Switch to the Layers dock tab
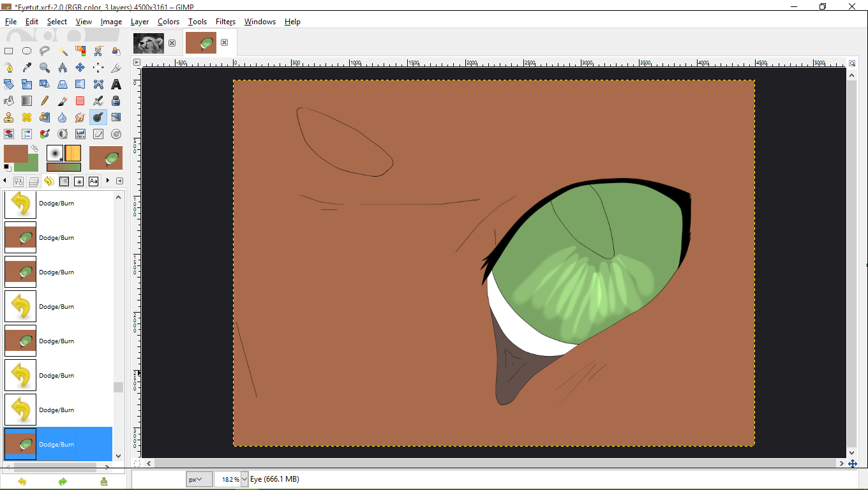The image size is (868, 490). pyautogui.click(x=34, y=182)
